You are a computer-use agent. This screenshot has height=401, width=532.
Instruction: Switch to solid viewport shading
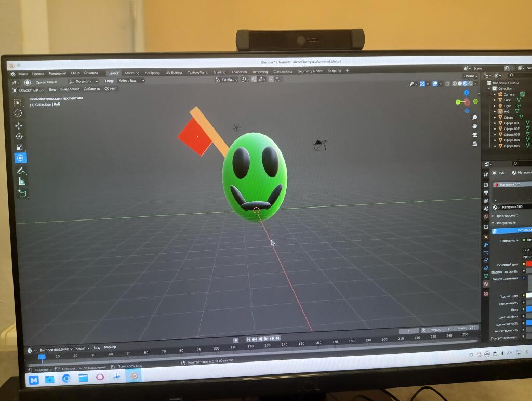tap(460, 84)
